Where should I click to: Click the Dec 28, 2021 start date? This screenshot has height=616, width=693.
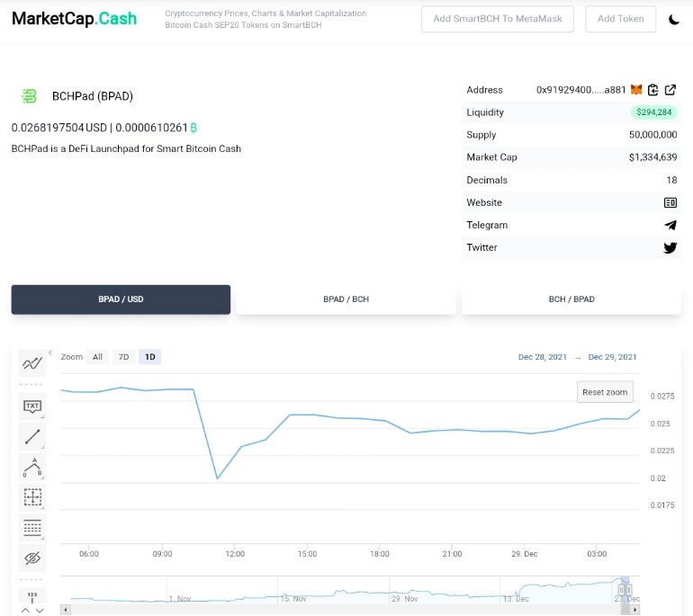click(x=543, y=357)
